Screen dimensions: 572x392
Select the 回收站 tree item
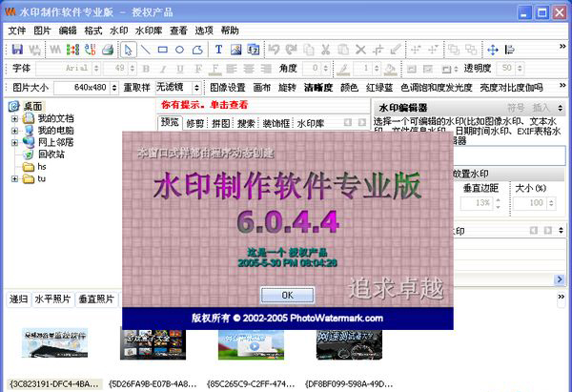(x=51, y=155)
